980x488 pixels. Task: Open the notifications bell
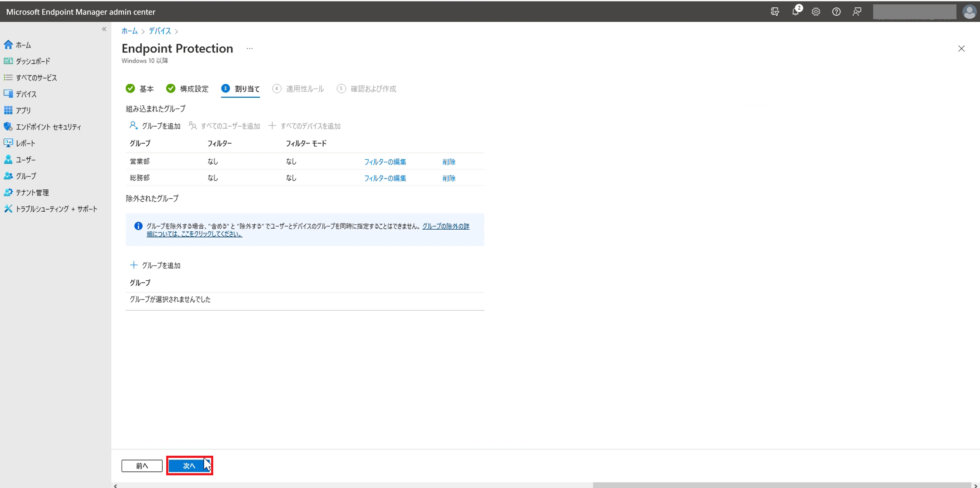tap(796, 12)
